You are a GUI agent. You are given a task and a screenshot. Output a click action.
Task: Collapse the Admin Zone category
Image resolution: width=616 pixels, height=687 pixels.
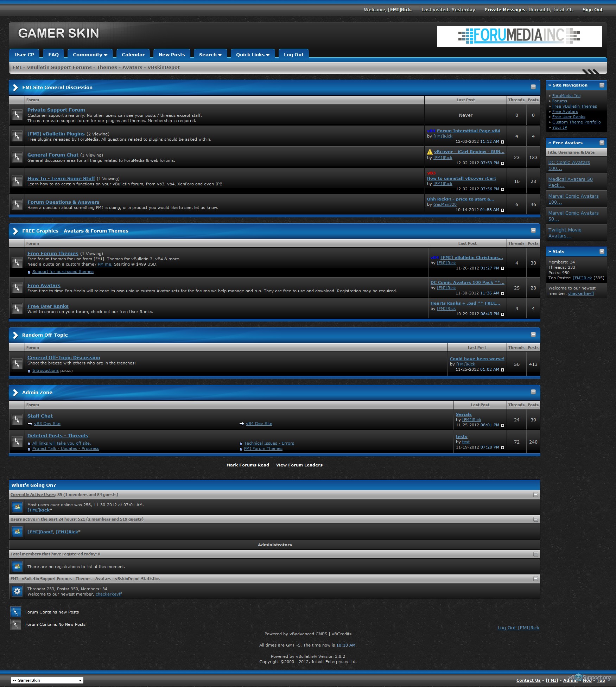(x=533, y=392)
